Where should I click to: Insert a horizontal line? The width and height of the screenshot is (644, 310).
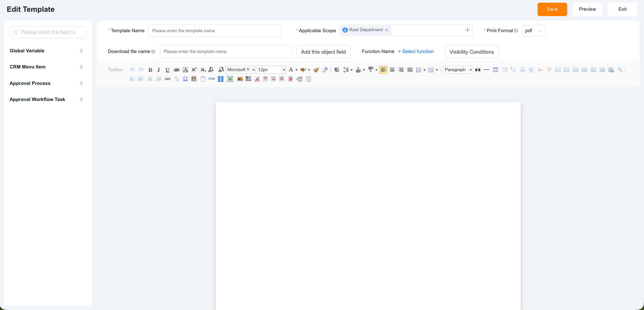click(487, 70)
